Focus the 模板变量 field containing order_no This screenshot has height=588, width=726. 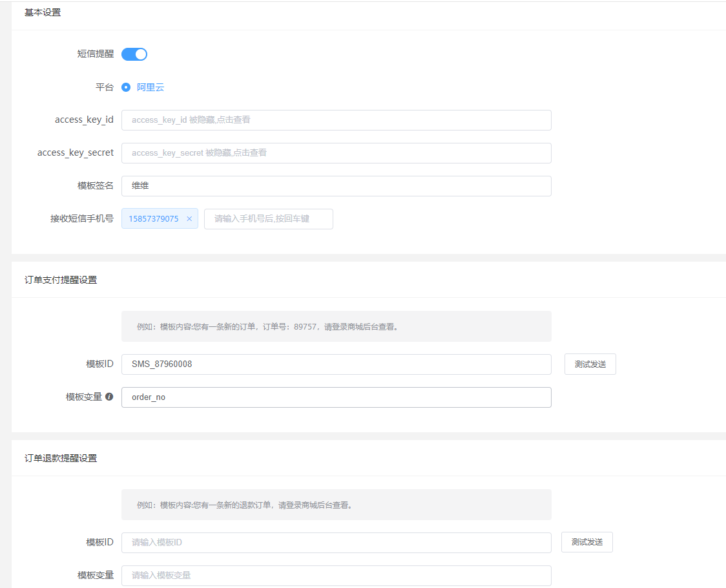coord(336,397)
